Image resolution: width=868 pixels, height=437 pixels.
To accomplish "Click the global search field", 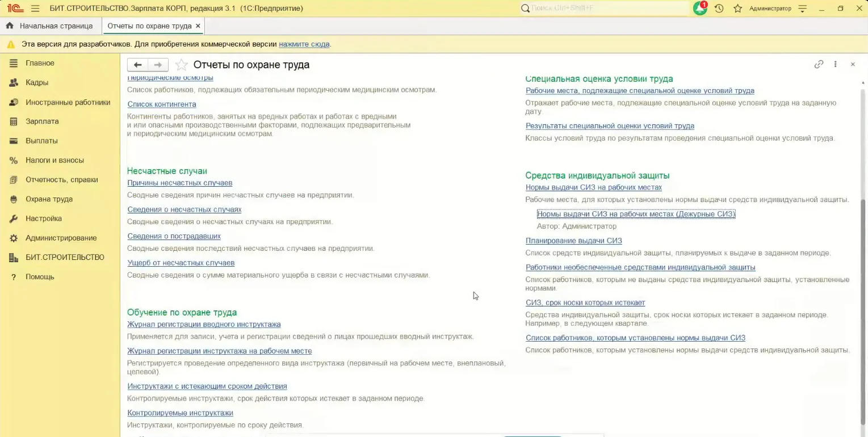I will click(x=605, y=9).
